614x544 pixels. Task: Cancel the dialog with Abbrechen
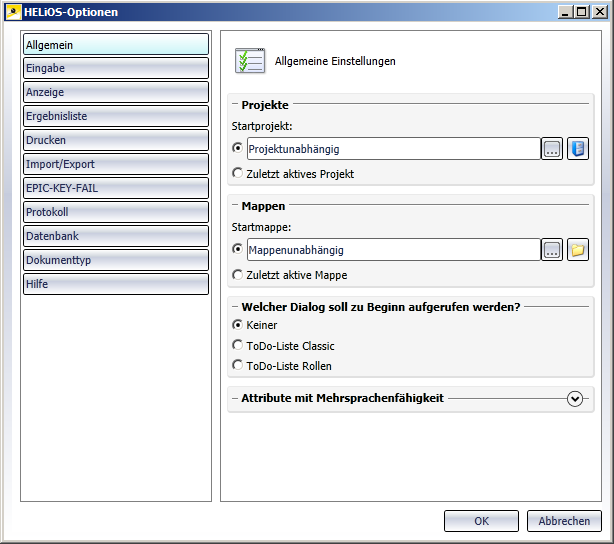point(564,521)
